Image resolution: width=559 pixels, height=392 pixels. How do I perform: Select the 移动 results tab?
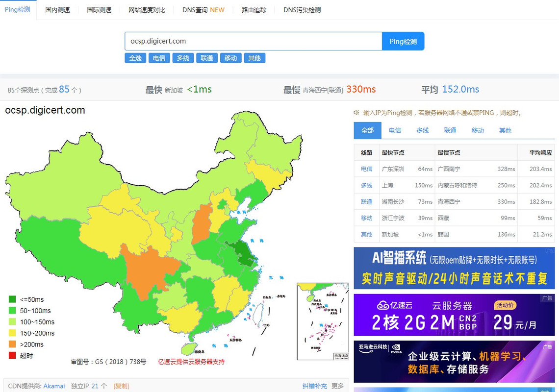[478, 130]
